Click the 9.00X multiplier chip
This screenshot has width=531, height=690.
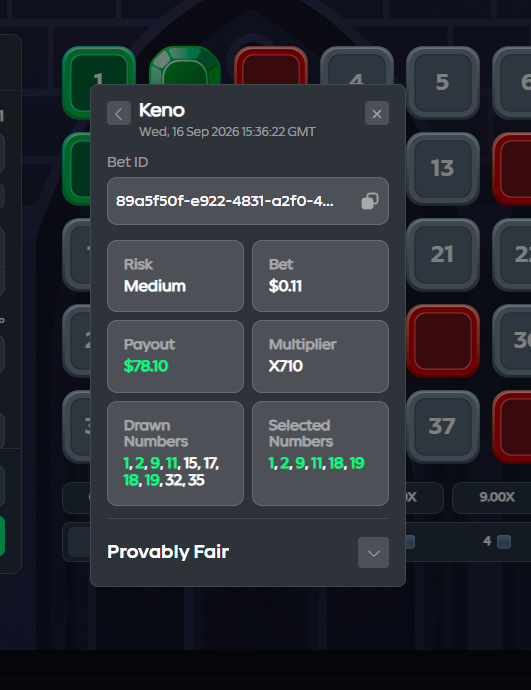click(x=497, y=497)
